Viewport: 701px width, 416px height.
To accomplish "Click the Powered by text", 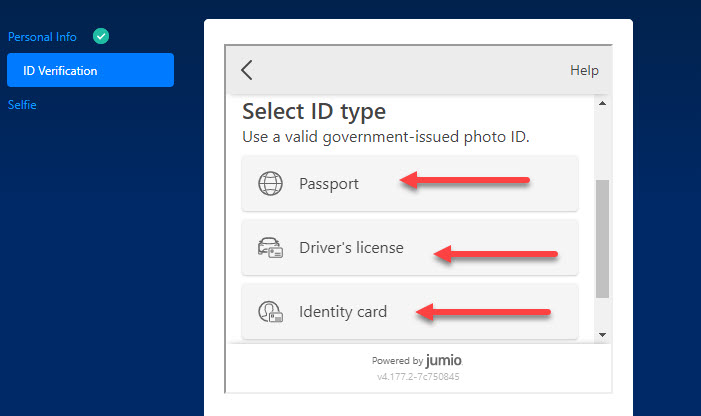I will coord(397,361).
